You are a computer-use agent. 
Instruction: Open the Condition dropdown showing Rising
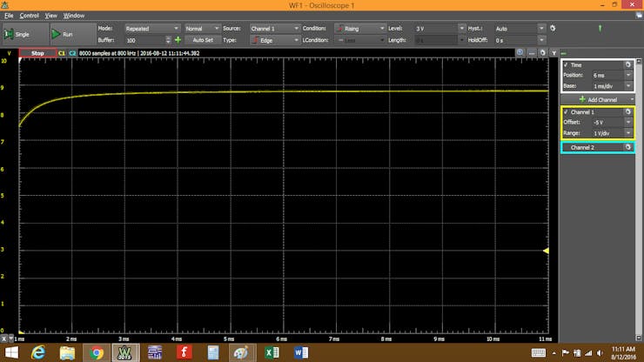pyautogui.click(x=360, y=29)
